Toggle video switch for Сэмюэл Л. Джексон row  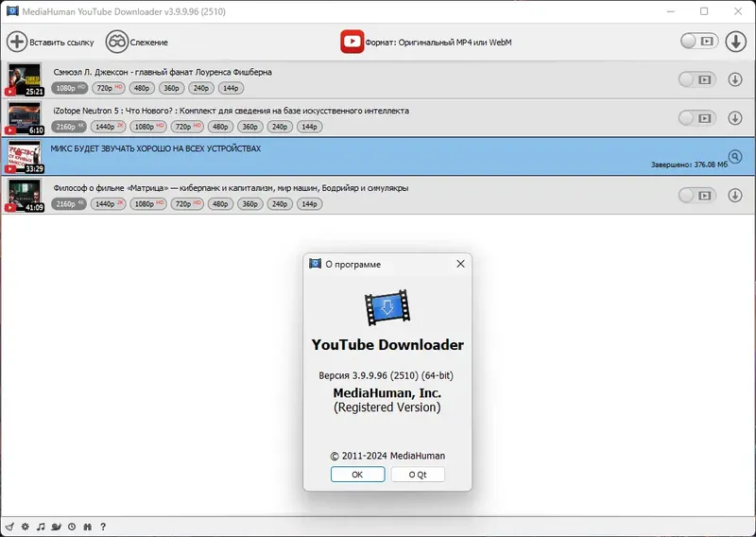click(696, 79)
